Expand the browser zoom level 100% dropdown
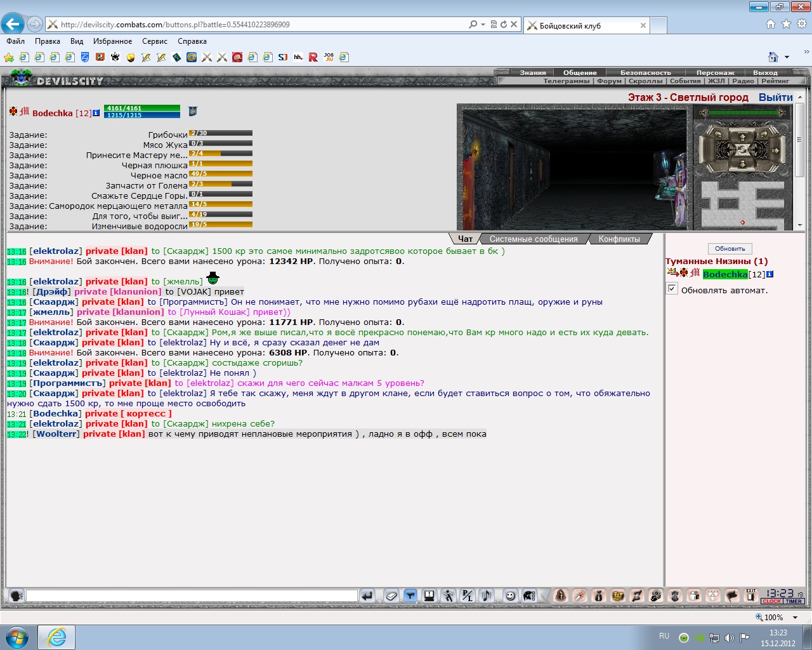This screenshot has width=812, height=650. pos(795,617)
